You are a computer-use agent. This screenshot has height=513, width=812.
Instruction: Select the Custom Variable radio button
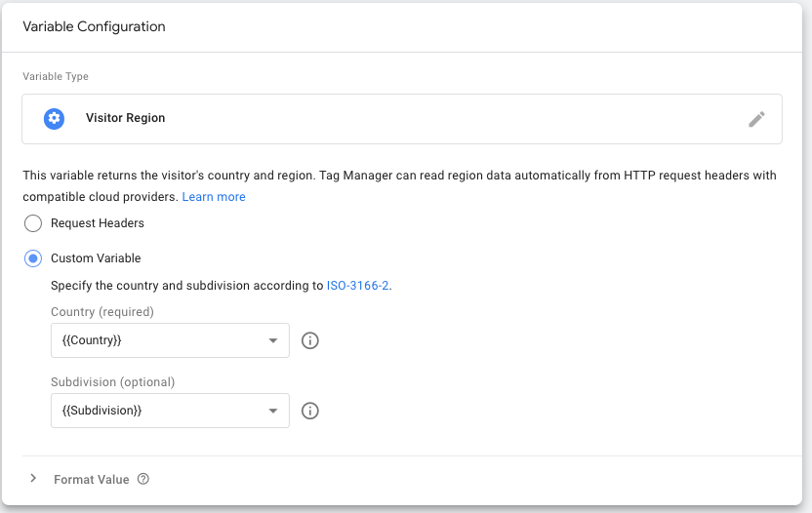(x=33, y=258)
